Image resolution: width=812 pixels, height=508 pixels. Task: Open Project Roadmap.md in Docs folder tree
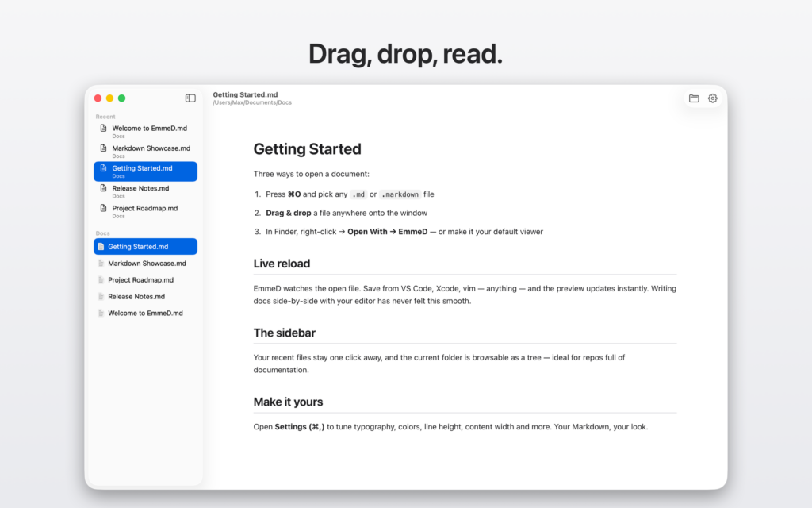click(146, 280)
